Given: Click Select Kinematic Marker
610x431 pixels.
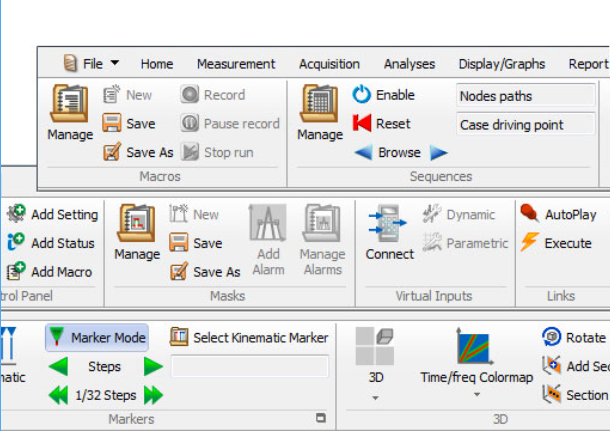Looking at the screenshot, I should [249, 337].
